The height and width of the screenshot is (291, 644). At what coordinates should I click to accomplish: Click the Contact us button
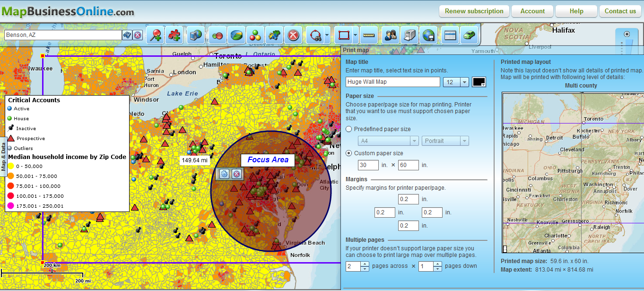click(620, 11)
